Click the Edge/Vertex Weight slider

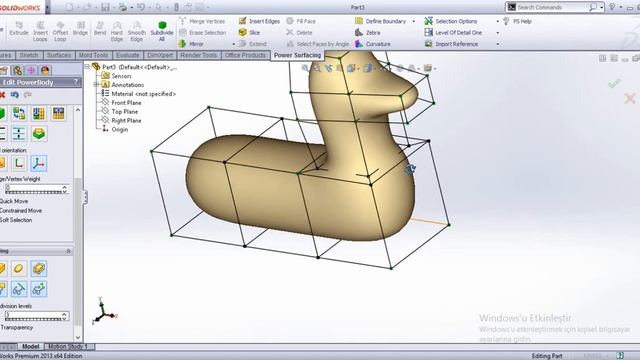(36, 189)
